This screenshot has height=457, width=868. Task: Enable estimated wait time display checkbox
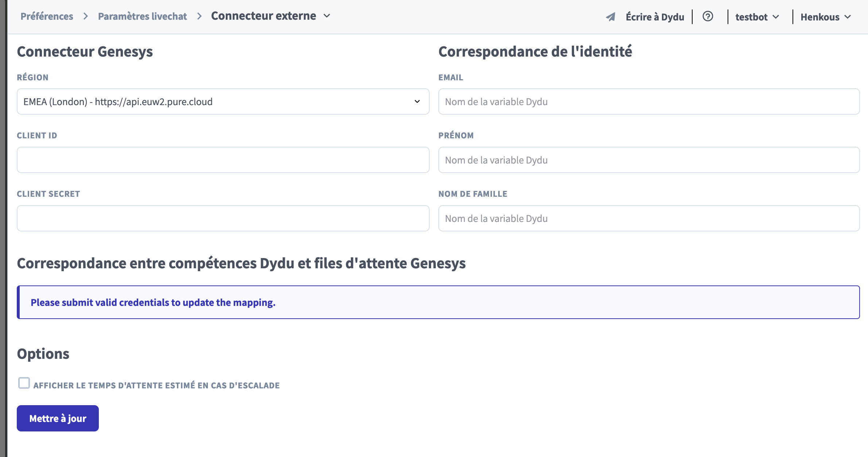24,383
